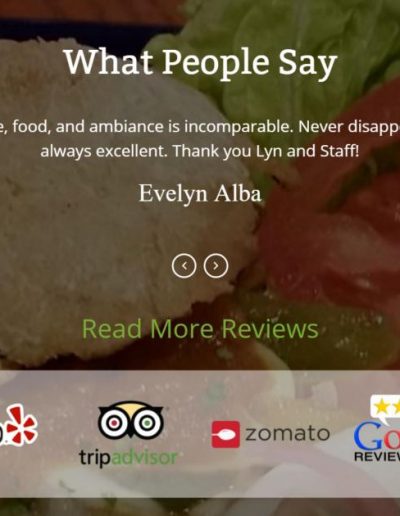Image resolution: width=400 pixels, height=516 pixels.
Task: Click the 'REVIEW' text under Google logo
Action: 377,456
